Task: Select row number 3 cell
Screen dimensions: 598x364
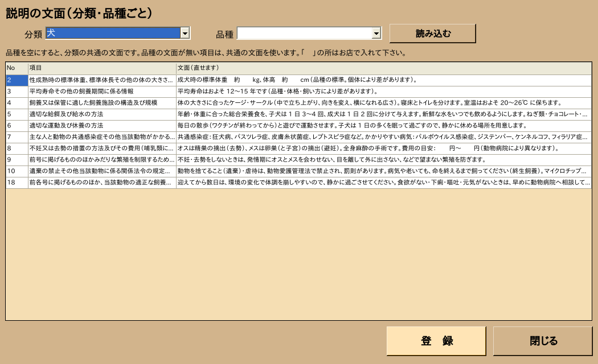Action: (x=17, y=92)
